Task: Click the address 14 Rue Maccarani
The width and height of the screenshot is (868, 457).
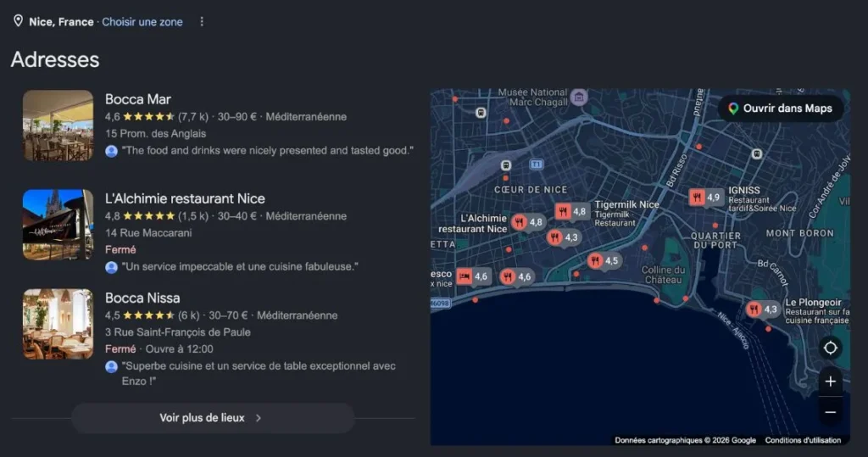Action: 148,233
